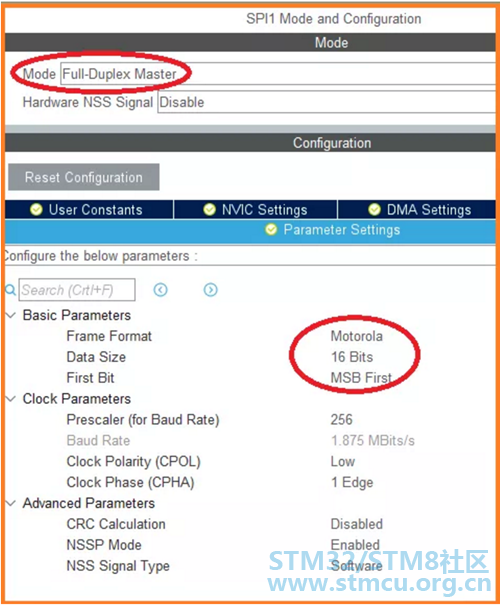Switch to the NVIC Settings tab
Screen dimensions: 500x606
coord(255,209)
